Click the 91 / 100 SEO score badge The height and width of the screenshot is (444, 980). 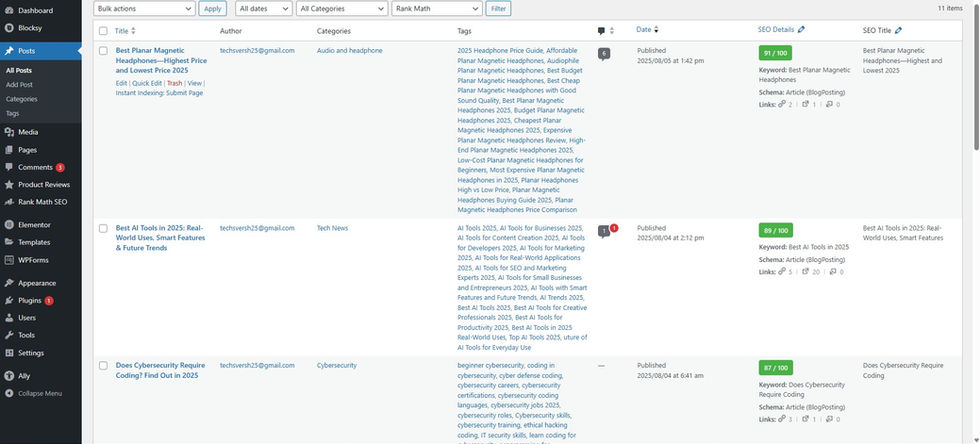coord(776,53)
